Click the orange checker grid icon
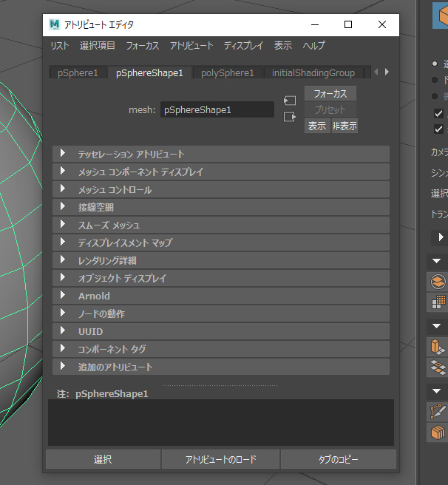 438,302
